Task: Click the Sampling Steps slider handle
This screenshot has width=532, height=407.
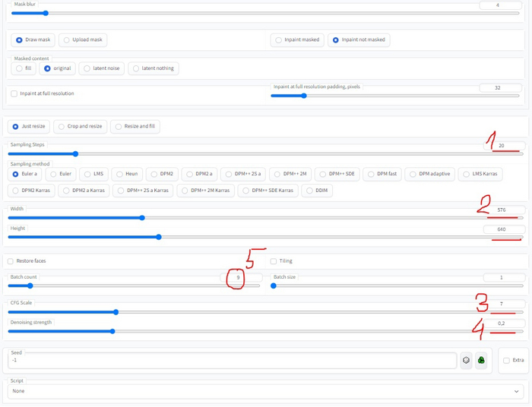Action: tap(76, 154)
